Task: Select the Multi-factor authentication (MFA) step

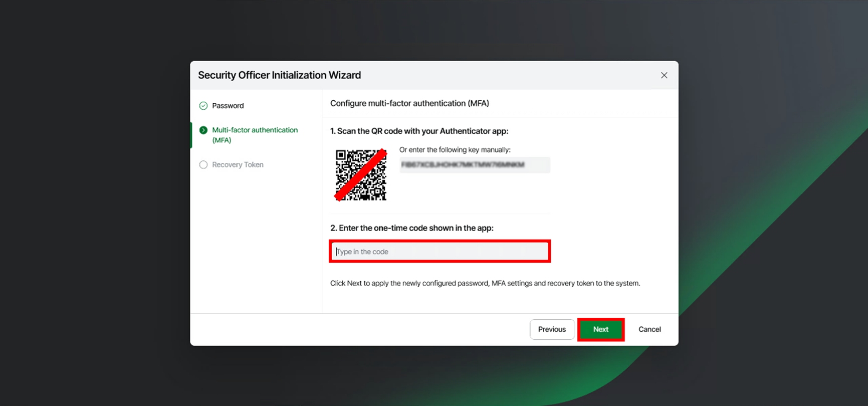Action: click(255, 135)
